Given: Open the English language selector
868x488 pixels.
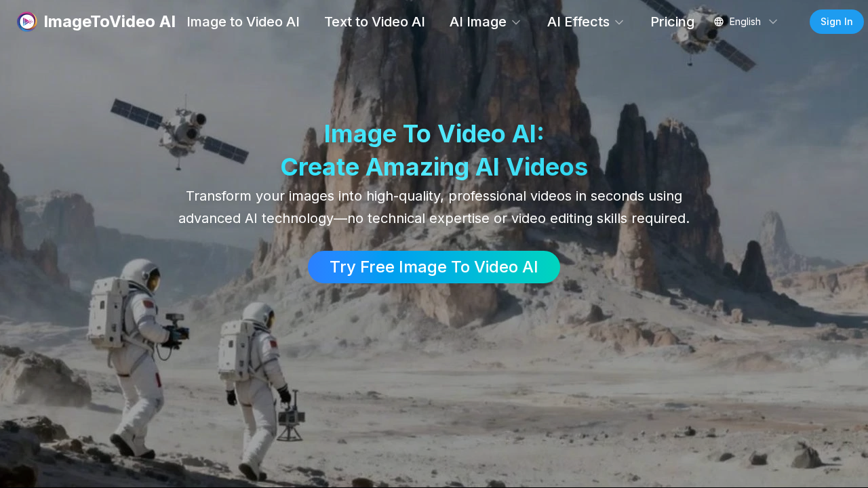Looking at the screenshot, I should [745, 21].
